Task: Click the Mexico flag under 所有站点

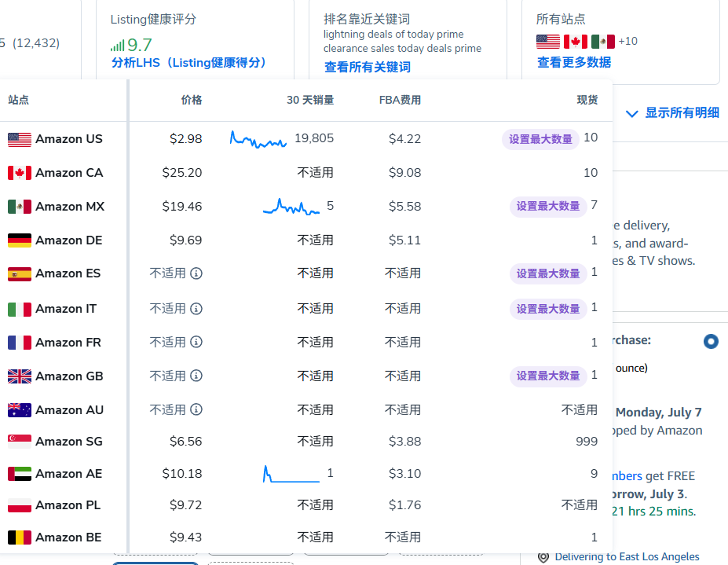Action: [603, 42]
